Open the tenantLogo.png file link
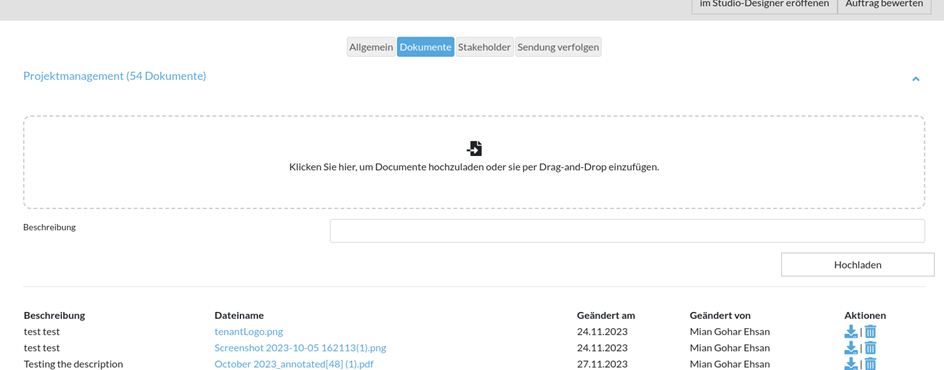 click(x=249, y=331)
